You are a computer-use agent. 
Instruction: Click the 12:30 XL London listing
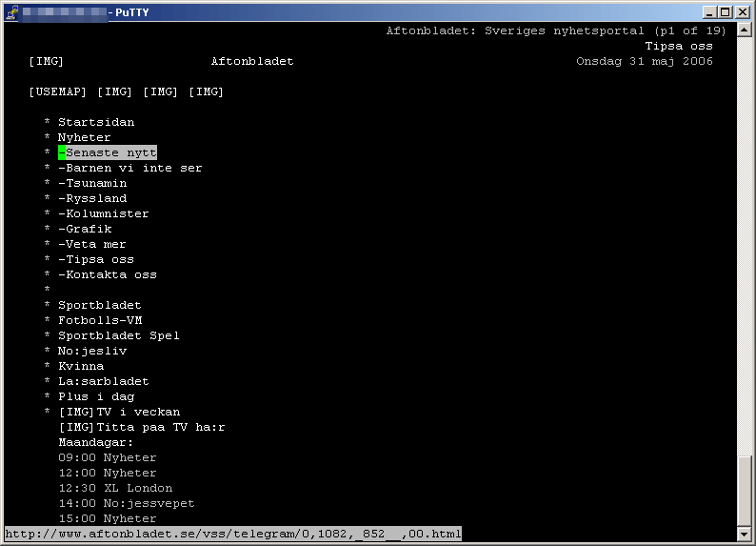[116, 488]
